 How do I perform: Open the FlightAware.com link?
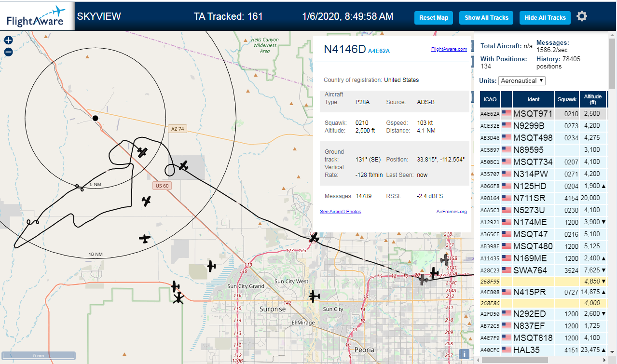click(449, 49)
